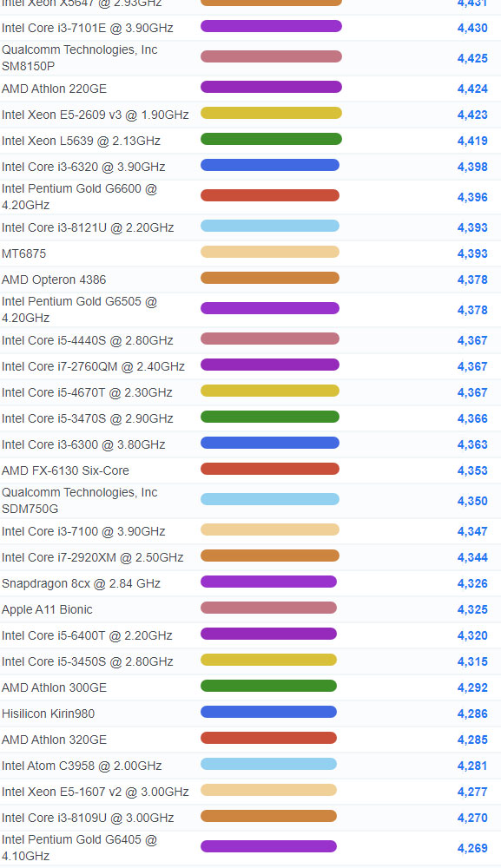The image size is (501, 868).
Task: Open the Apple A11 Bionic entry
Action: pyautogui.click(x=47, y=609)
